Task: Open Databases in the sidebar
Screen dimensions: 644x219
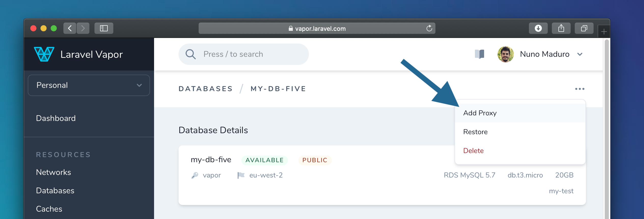Action: click(55, 190)
